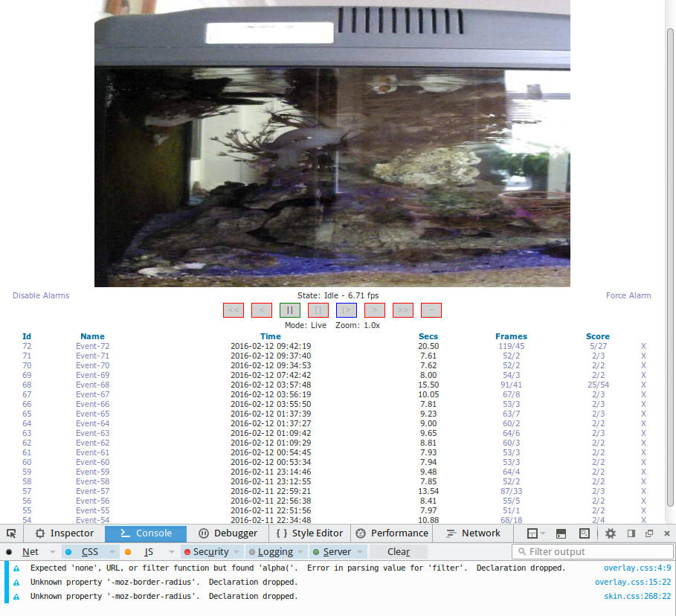Image resolution: width=676 pixels, height=616 pixels.
Task: Open the Debugger tab
Action: tap(228, 533)
